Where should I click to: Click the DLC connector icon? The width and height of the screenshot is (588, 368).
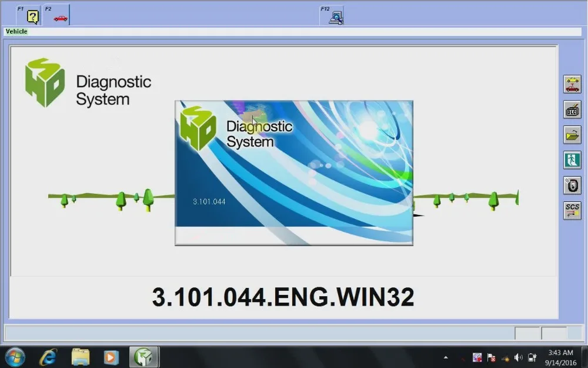point(572,110)
